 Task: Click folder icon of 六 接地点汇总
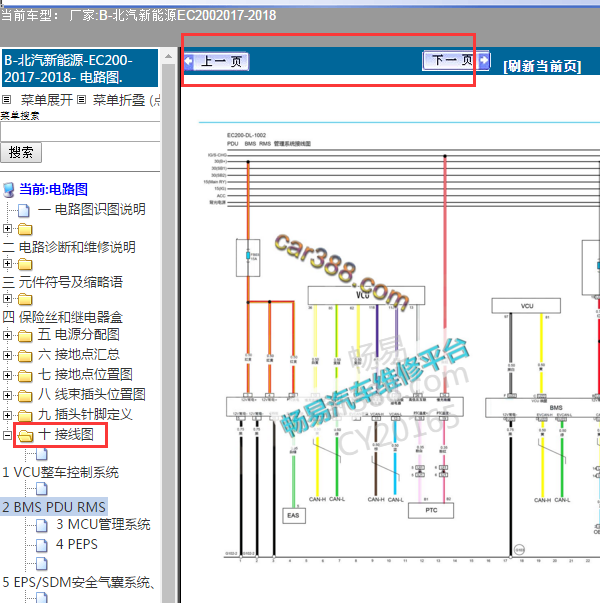coord(25,356)
